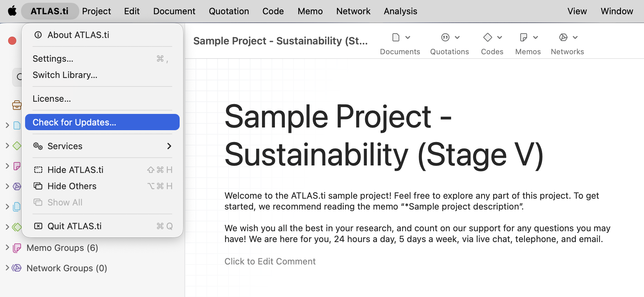Click the Documents toolbar icon

click(x=396, y=37)
